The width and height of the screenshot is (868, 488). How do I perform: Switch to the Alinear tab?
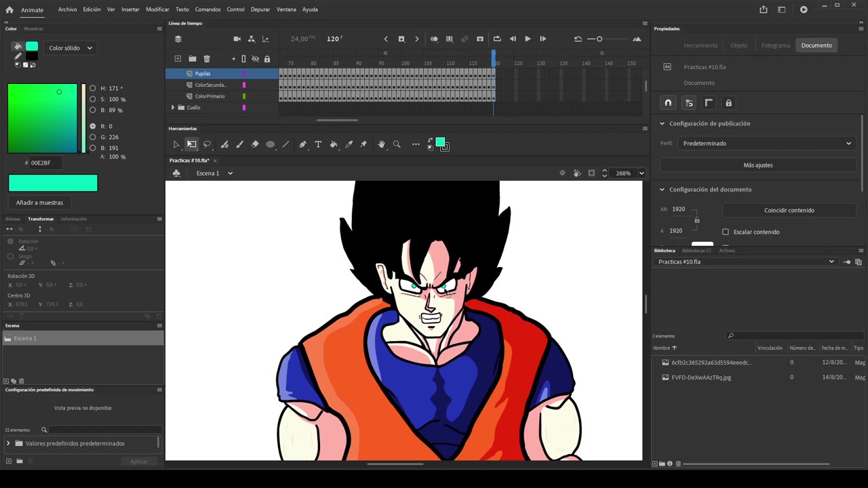tap(13, 219)
